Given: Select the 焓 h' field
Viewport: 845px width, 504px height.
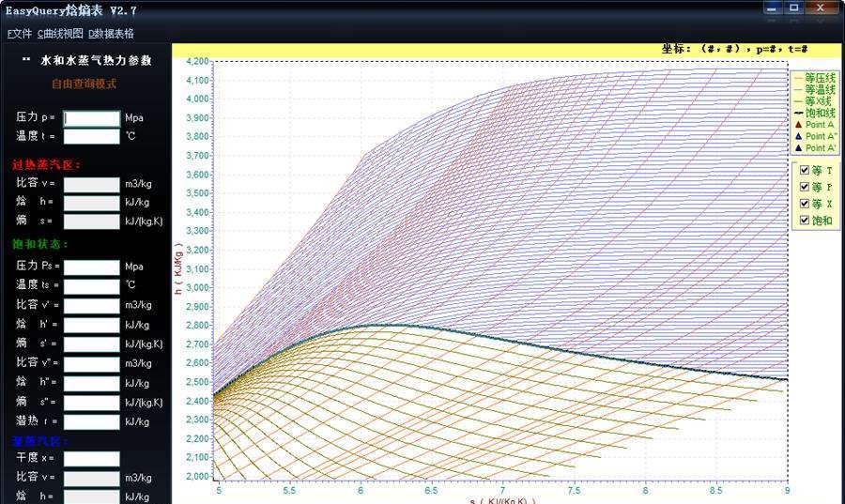Looking at the screenshot, I should [x=92, y=326].
